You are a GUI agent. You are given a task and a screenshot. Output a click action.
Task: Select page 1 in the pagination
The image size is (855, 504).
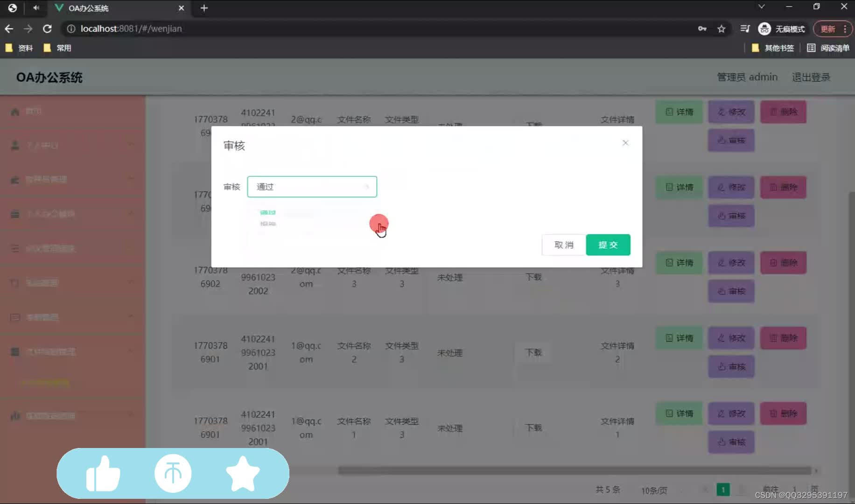[723, 490]
